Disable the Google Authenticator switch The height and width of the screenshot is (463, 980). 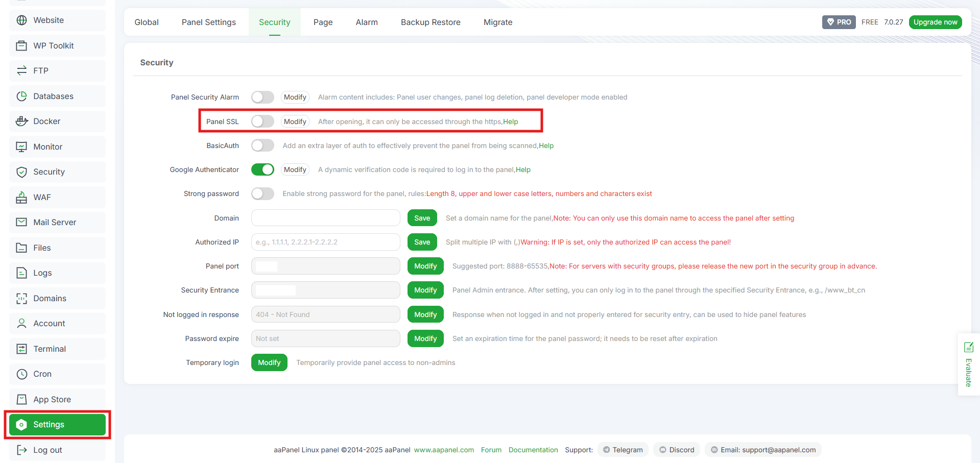(262, 169)
